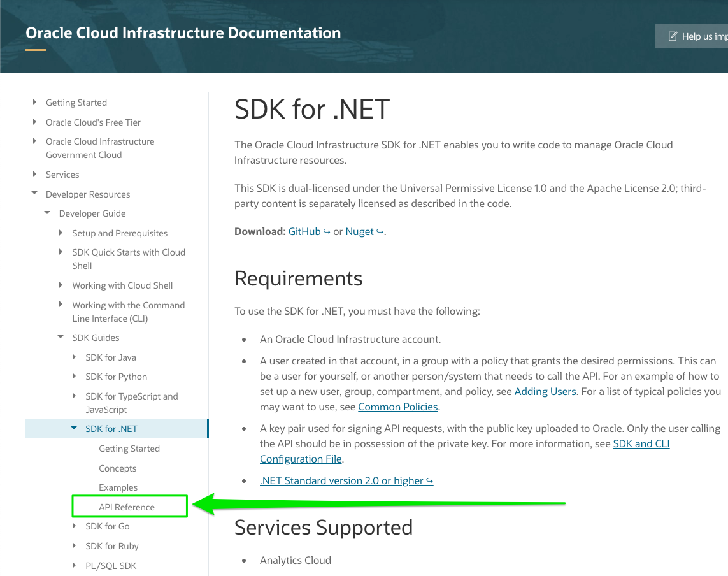Image resolution: width=728 pixels, height=576 pixels.
Task: Expand the Getting Started section
Action: click(34, 102)
